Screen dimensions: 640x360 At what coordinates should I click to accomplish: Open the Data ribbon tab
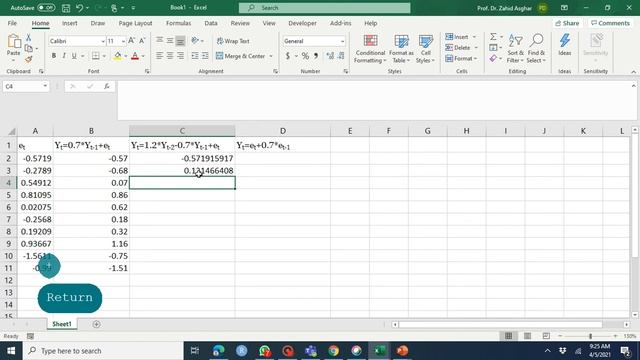tap(211, 23)
